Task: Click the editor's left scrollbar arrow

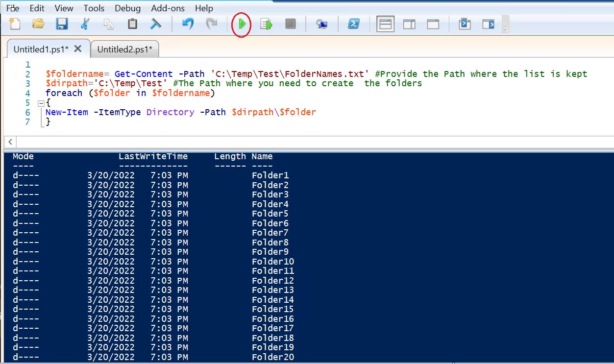Action: [x=10, y=142]
